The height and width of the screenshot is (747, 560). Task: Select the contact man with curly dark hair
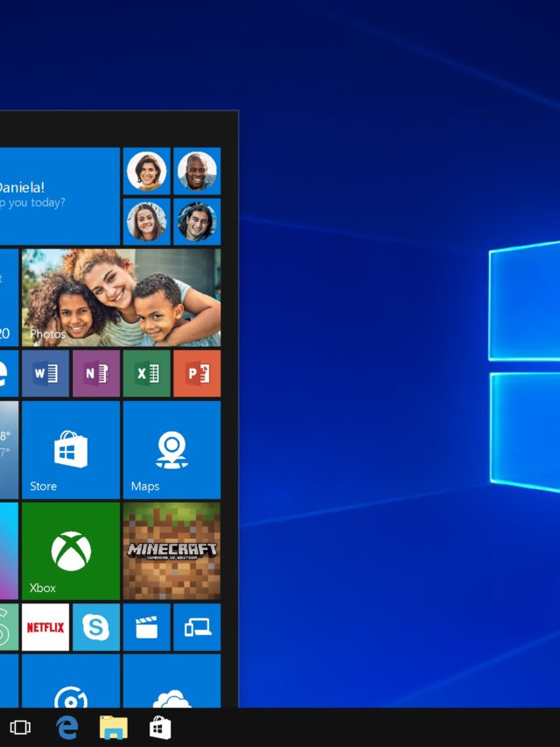click(197, 222)
